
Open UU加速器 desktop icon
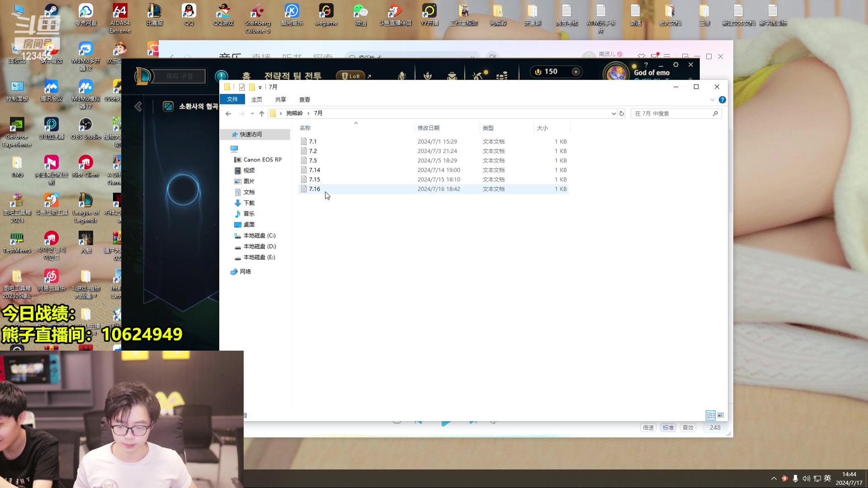pos(51,128)
